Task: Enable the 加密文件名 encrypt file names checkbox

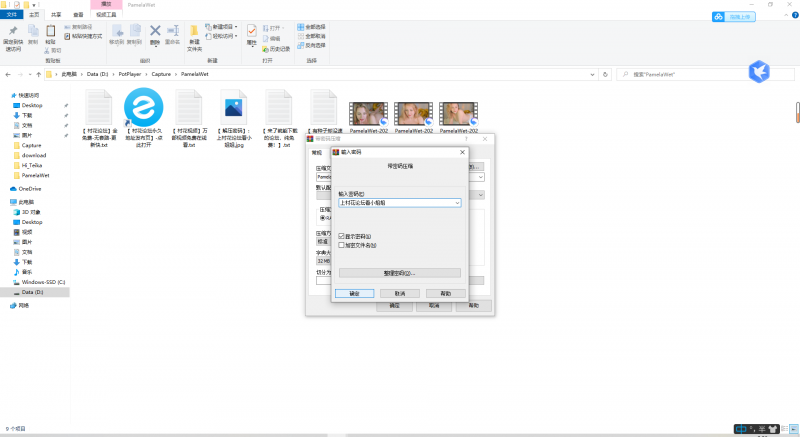Action: point(342,244)
